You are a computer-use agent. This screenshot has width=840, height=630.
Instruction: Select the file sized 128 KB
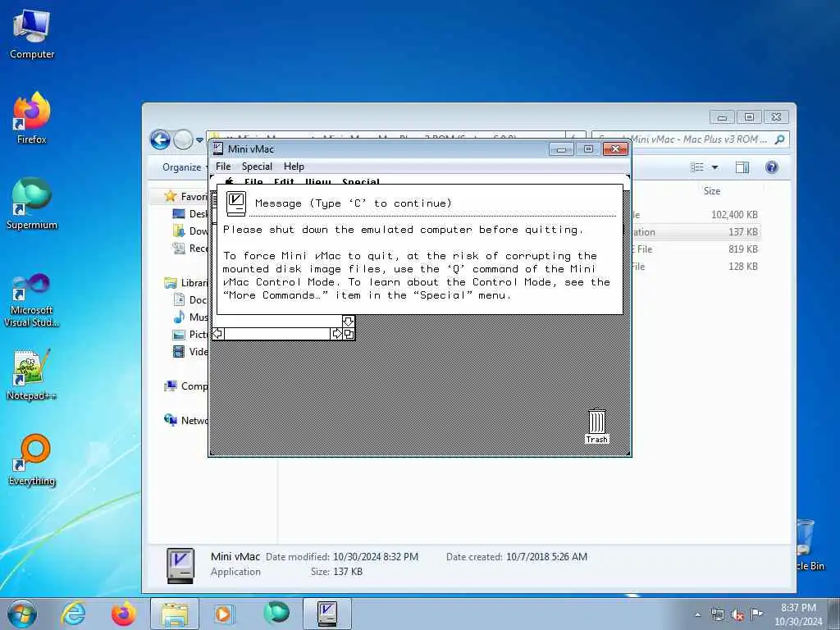tap(696, 266)
